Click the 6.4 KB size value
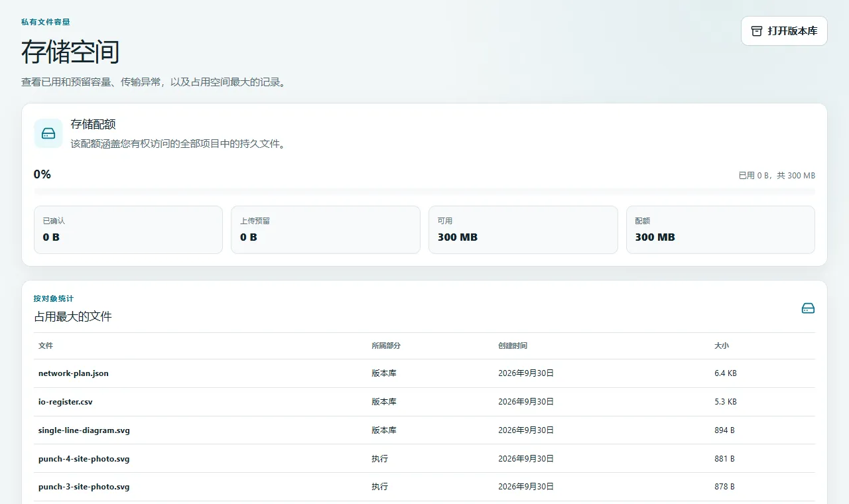The image size is (849, 504). (x=726, y=373)
